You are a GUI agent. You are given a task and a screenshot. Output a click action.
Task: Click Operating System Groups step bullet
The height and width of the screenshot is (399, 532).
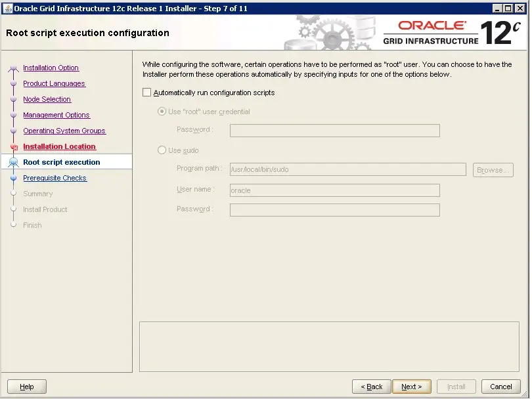(14, 131)
